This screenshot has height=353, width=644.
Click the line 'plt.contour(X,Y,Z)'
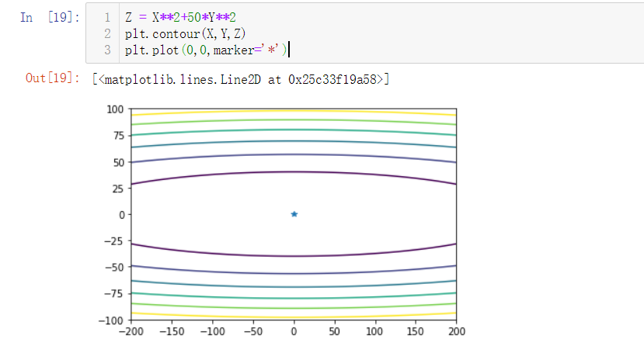(185, 33)
